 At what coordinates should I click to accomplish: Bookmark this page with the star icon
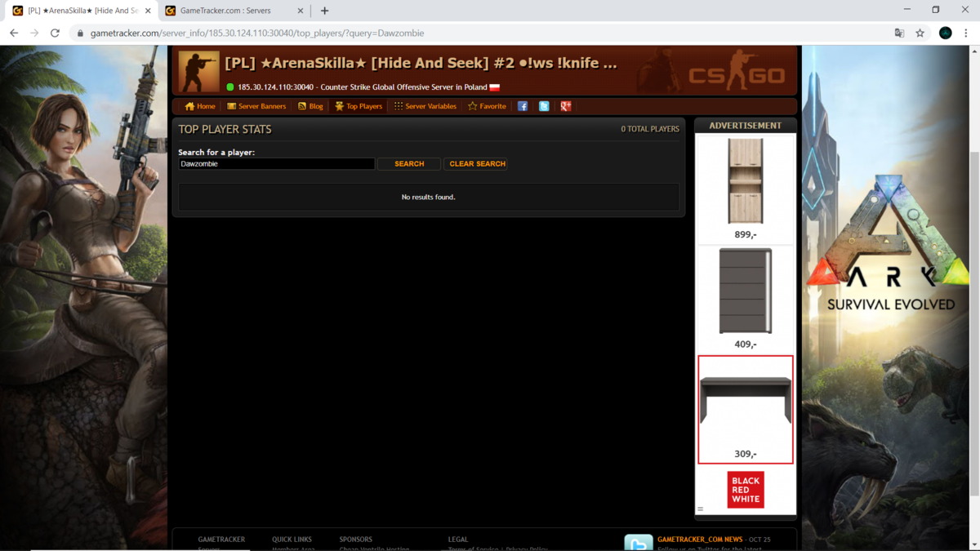point(920,33)
